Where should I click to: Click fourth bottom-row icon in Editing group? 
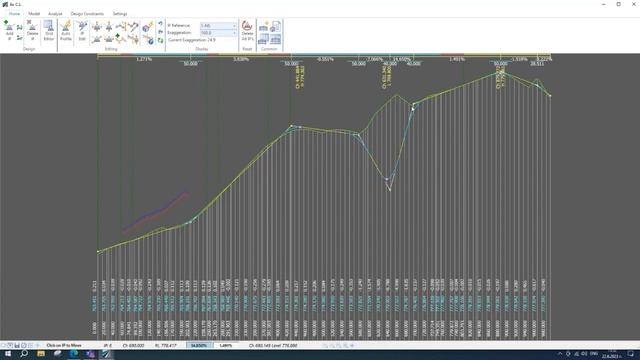pos(133,39)
